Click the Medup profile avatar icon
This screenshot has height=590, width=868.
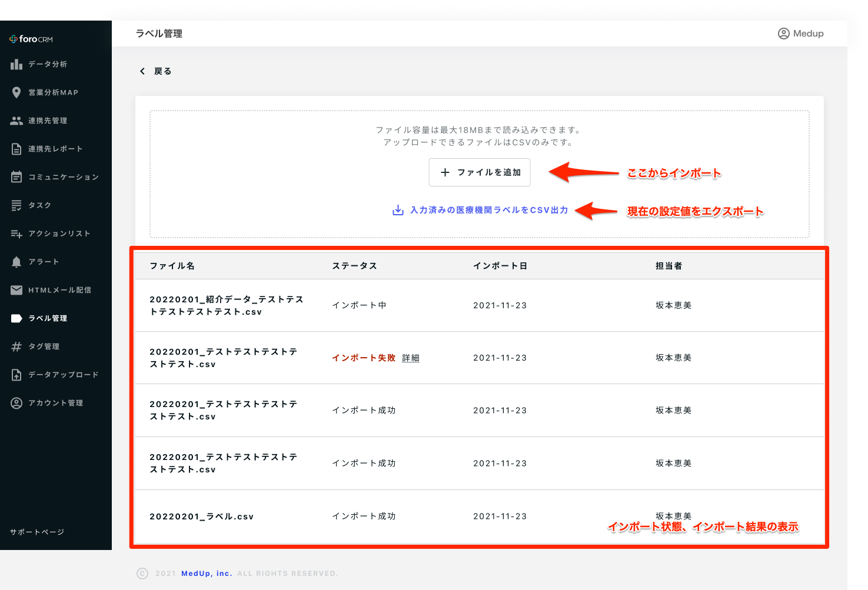pyautogui.click(x=784, y=34)
